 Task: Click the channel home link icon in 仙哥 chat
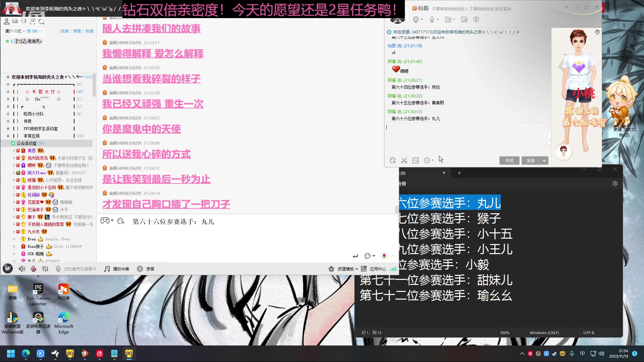point(389,32)
